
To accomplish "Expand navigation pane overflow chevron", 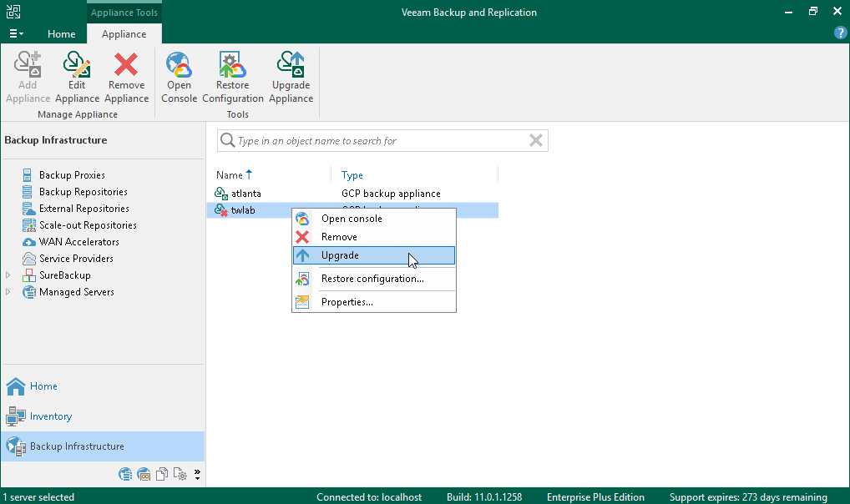I will (x=197, y=475).
